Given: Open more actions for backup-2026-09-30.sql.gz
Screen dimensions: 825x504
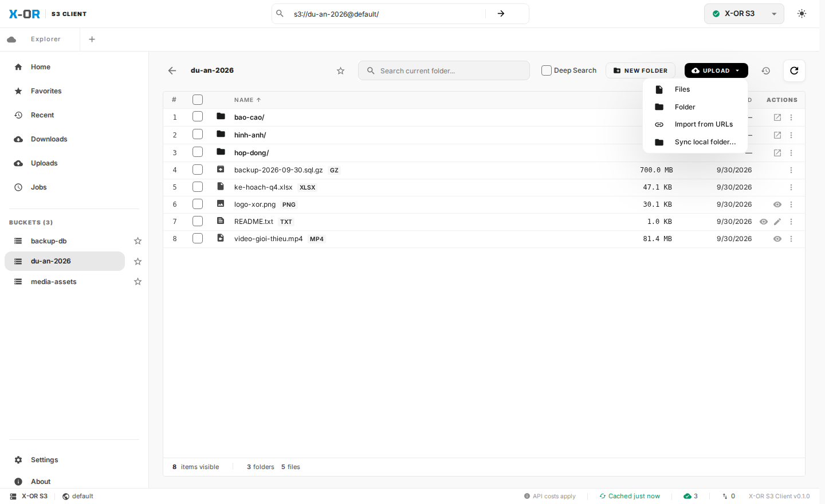Looking at the screenshot, I should pyautogui.click(x=791, y=170).
